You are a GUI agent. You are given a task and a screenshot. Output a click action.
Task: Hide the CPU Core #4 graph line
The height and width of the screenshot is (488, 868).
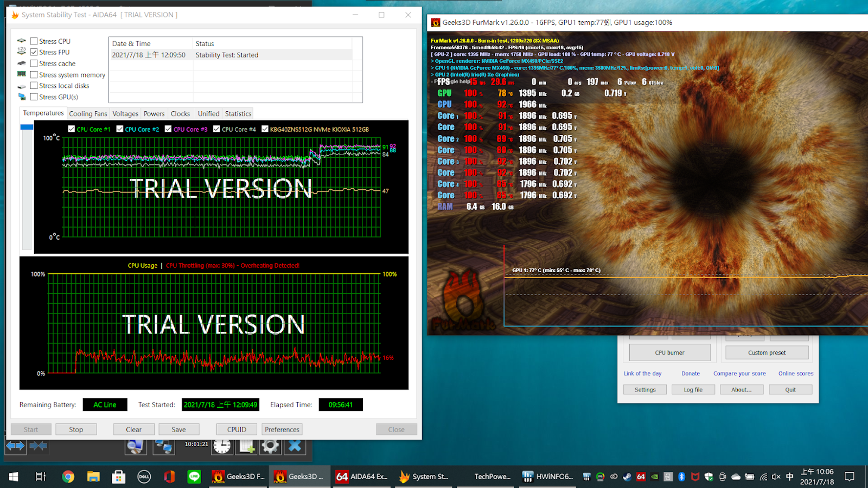tap(216, 129)
